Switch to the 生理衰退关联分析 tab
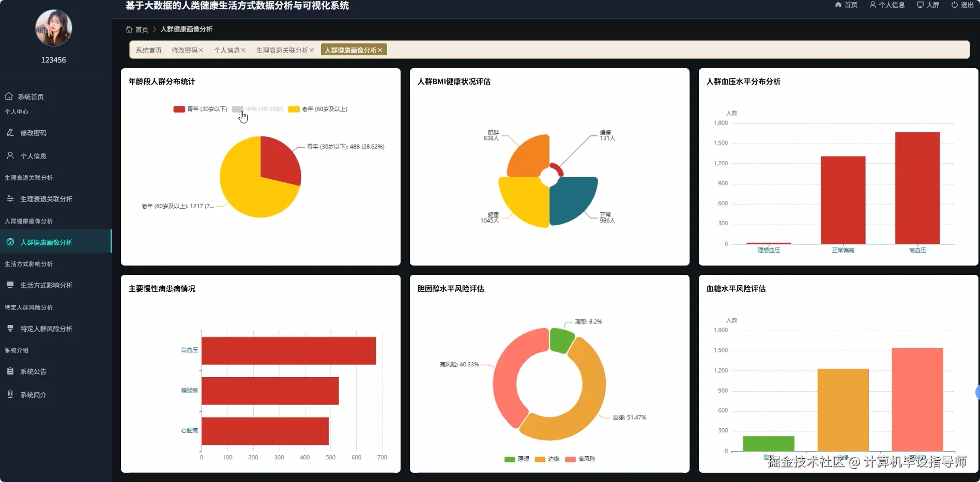 (282, 50)
